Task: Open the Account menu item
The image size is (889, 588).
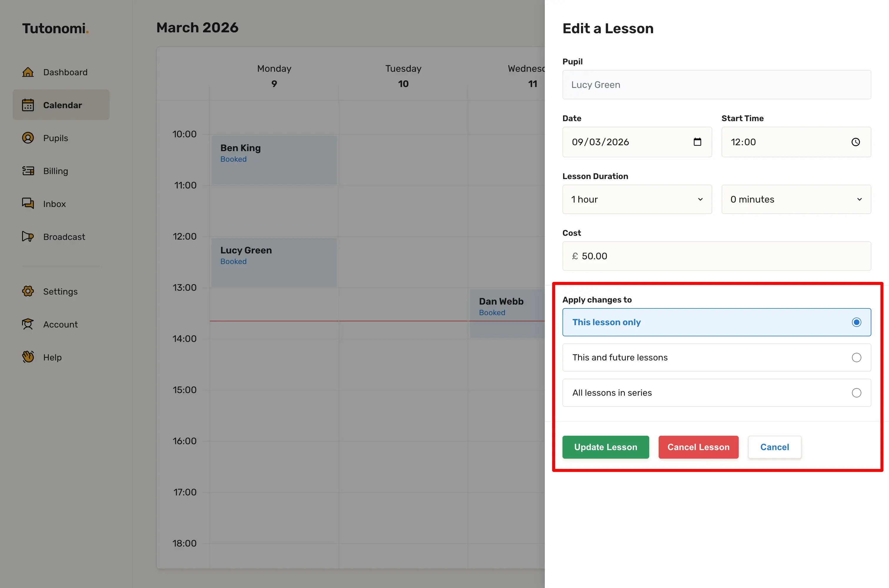Action: (x=60, y=324)
